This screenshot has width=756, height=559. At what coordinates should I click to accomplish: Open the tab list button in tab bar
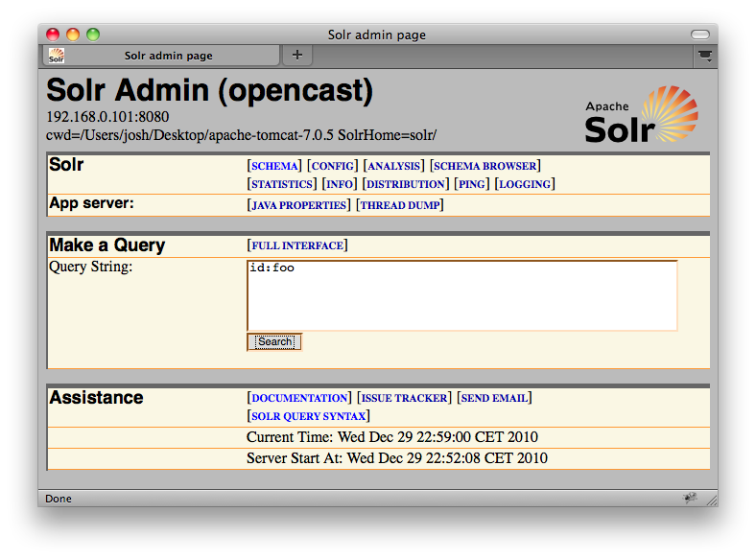point(705,56)
